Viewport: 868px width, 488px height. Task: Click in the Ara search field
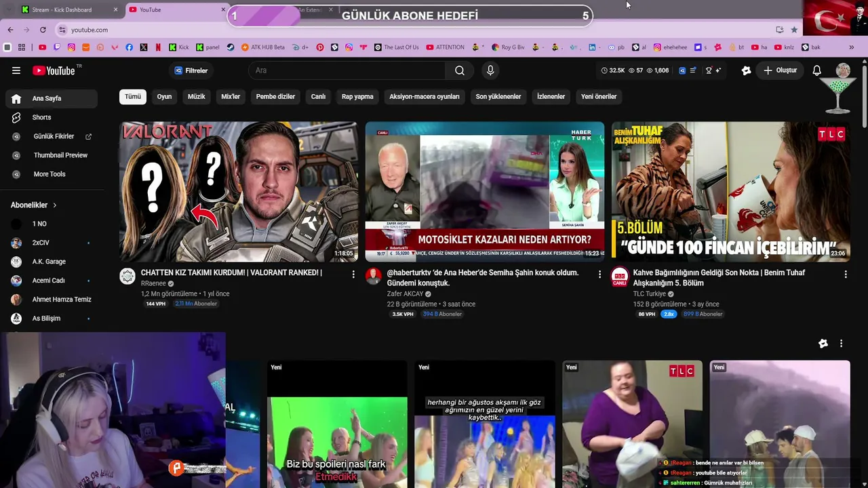[x=347, y=70]
